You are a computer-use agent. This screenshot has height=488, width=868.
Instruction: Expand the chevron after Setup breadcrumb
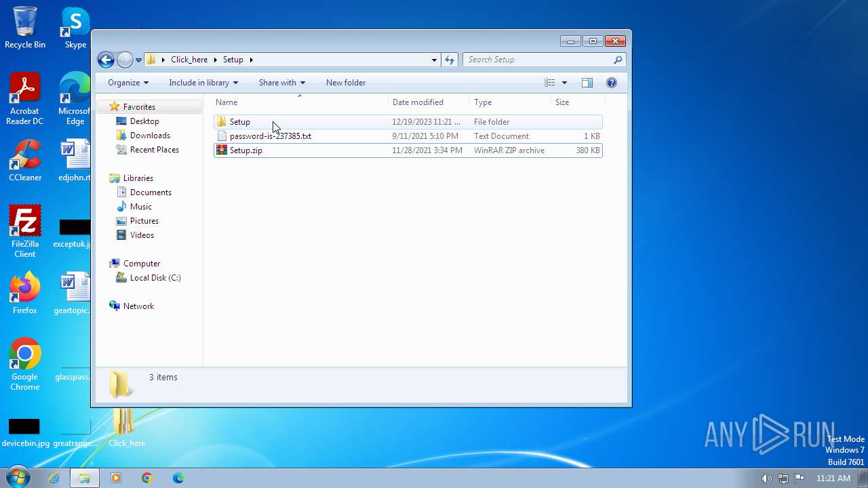[251, 60]
